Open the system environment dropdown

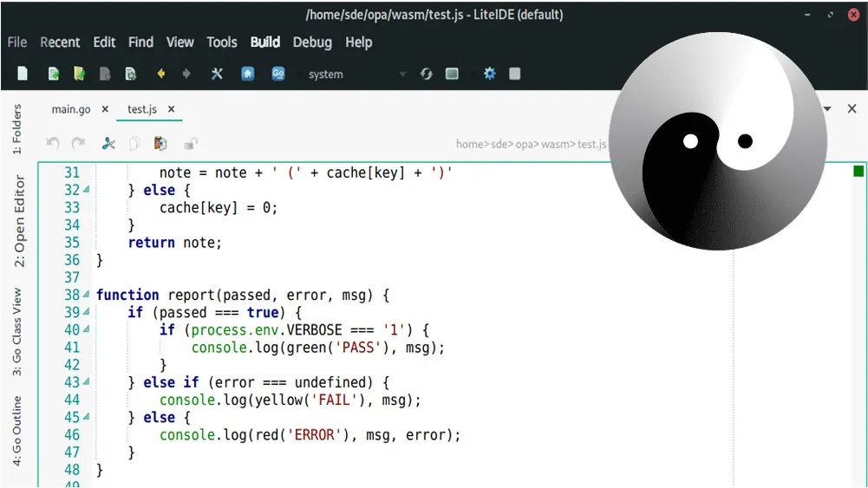(x=356, y=75)
